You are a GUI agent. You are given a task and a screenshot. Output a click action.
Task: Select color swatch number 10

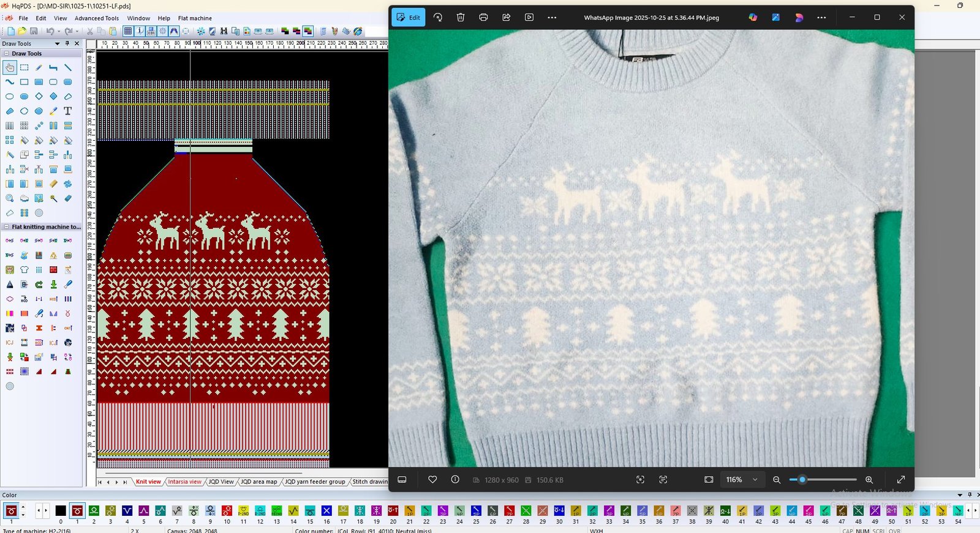(227, 511)
